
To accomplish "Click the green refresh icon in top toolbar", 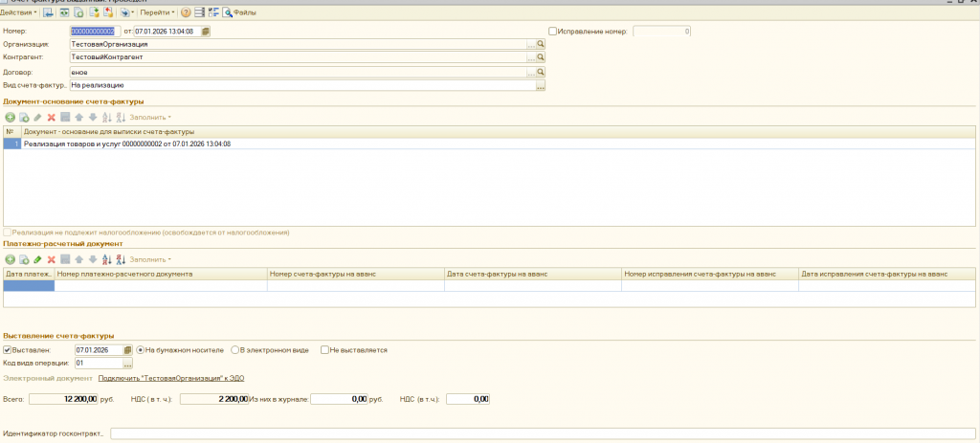I will point(64,12).
